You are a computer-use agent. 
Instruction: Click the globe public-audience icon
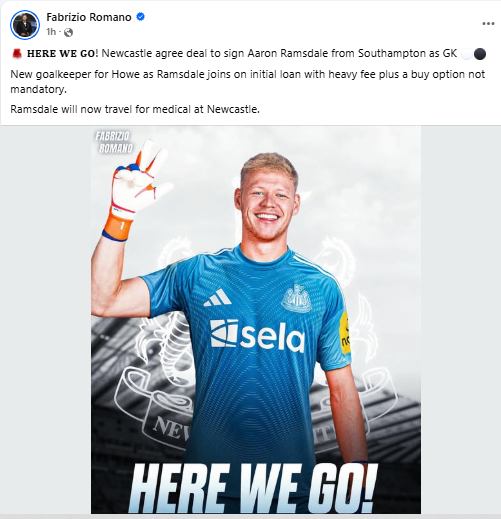[x=68, y=32]
